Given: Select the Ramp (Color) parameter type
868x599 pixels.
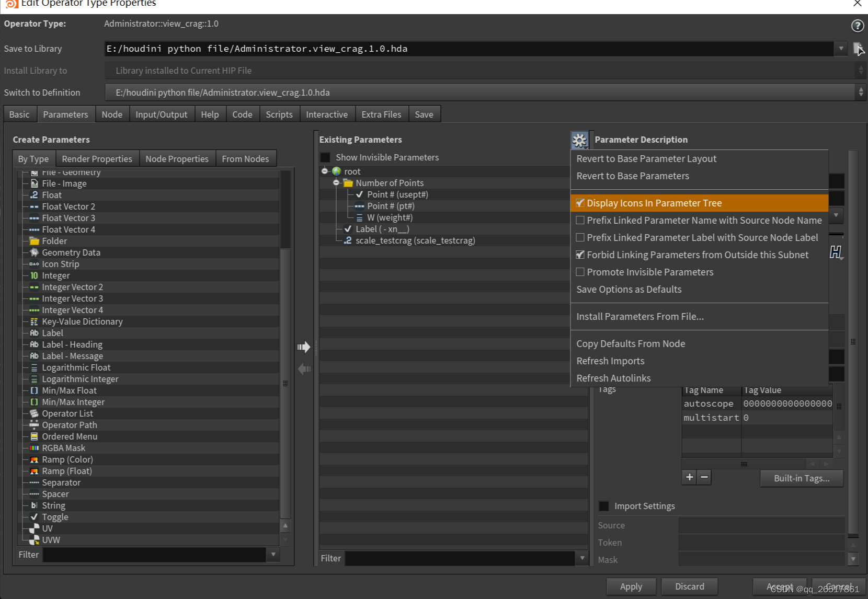Looking at the screenshot, I should [67, 459].
